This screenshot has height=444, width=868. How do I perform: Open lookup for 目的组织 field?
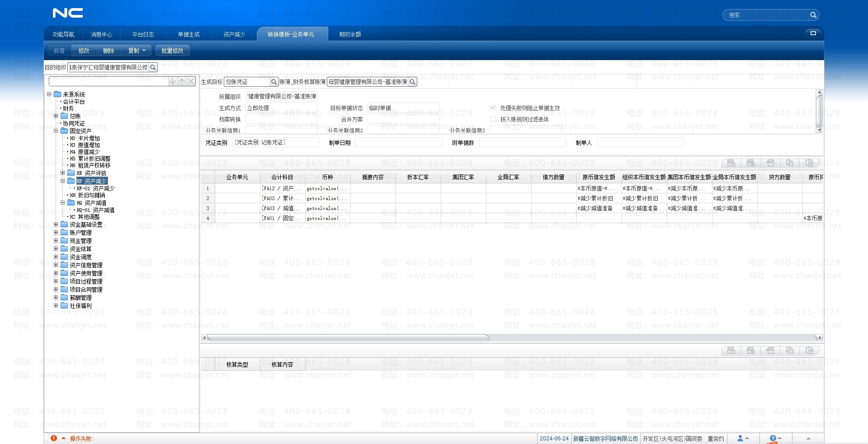(153, 67)
